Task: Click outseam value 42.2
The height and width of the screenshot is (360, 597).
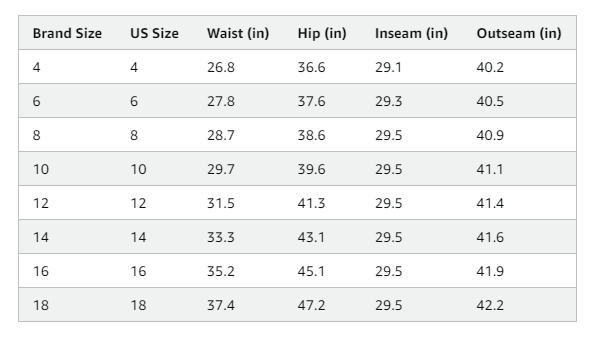Action: pyautogui.click(x=490, y=305)
